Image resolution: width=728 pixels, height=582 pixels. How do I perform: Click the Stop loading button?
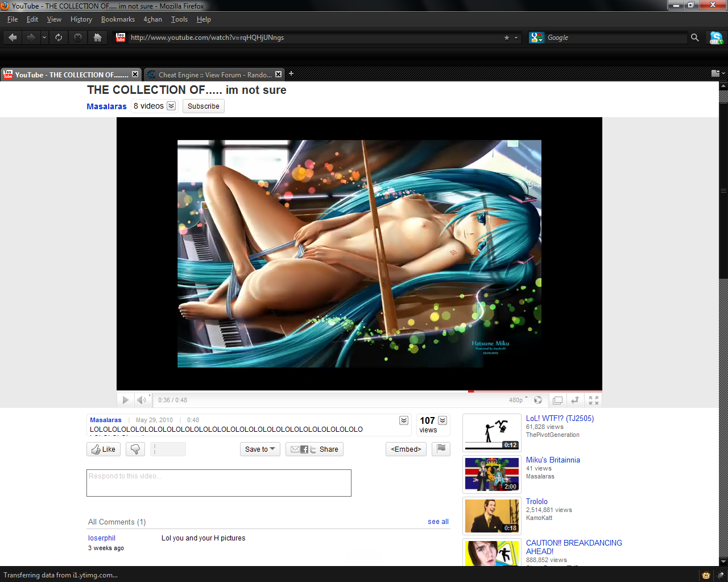pyautogui.click(x=78, y=38)
